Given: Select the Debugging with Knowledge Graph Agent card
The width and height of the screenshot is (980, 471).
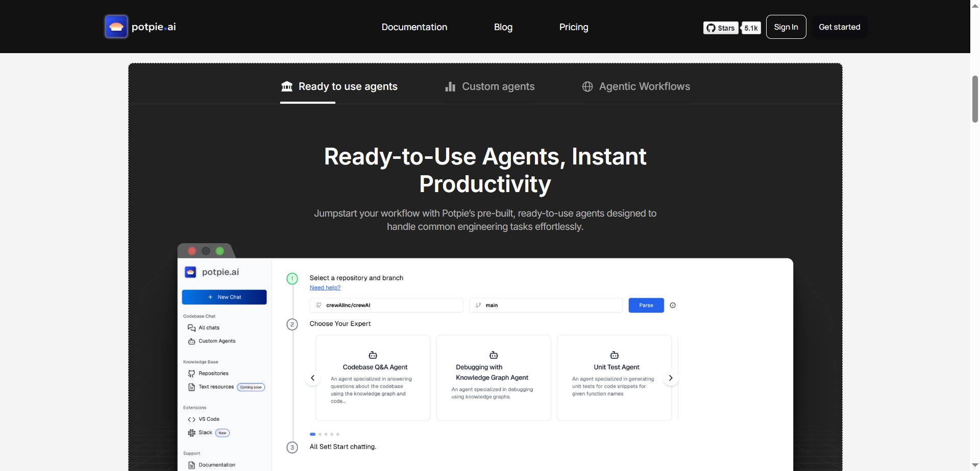Looking at the screenshot, I should click(493, 378).
